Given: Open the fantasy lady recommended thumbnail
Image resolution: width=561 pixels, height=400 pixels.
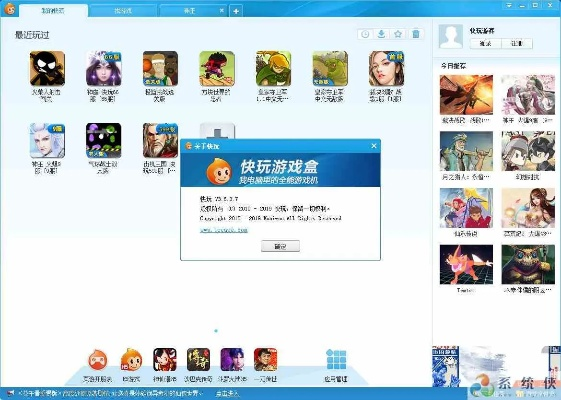Looking at the screenshot, I should pos(528,208).
